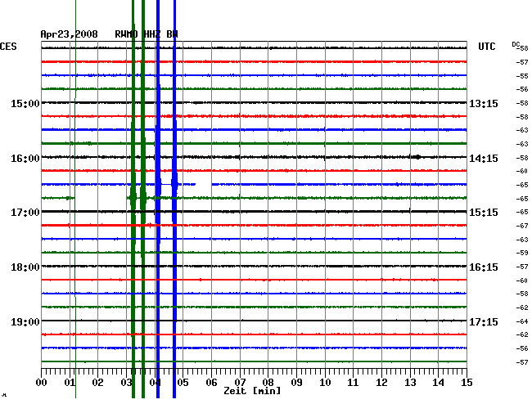
Task: Click minute 11 on the time axis
Action: click(x=354, y=383)
